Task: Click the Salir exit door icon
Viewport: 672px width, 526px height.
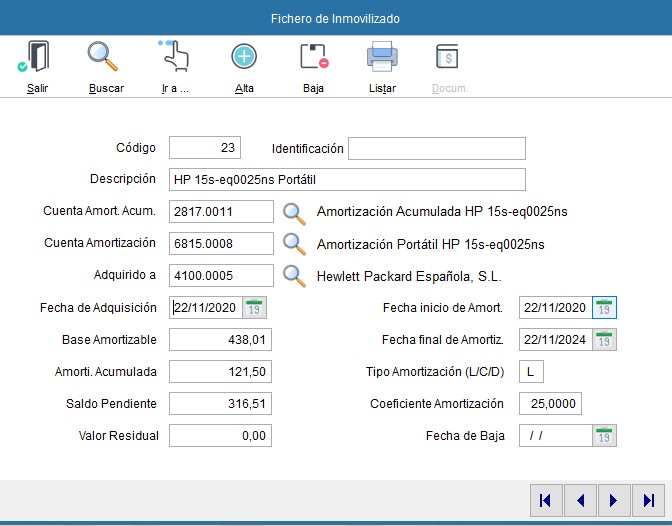Action: 37,58
